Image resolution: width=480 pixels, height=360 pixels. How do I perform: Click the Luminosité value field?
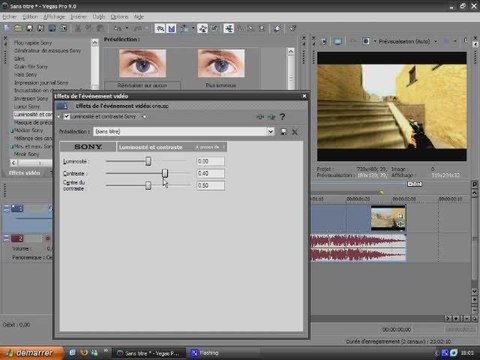pos(210,161)
